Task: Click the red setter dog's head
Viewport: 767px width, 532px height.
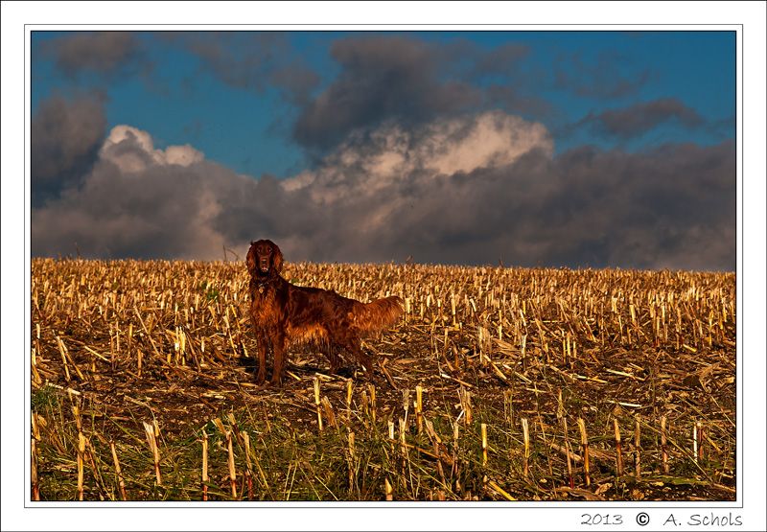Action: pos(265,257)
